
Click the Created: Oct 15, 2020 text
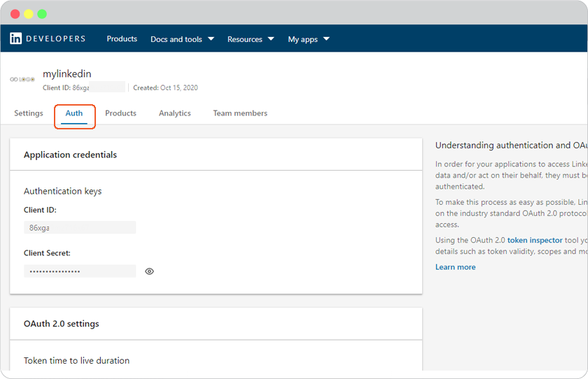tap(165, 87)
